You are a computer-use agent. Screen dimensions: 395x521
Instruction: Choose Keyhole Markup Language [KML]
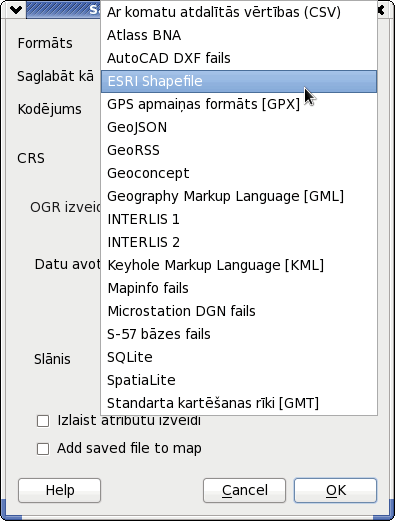pyautogui.click(x=239, y=265)
